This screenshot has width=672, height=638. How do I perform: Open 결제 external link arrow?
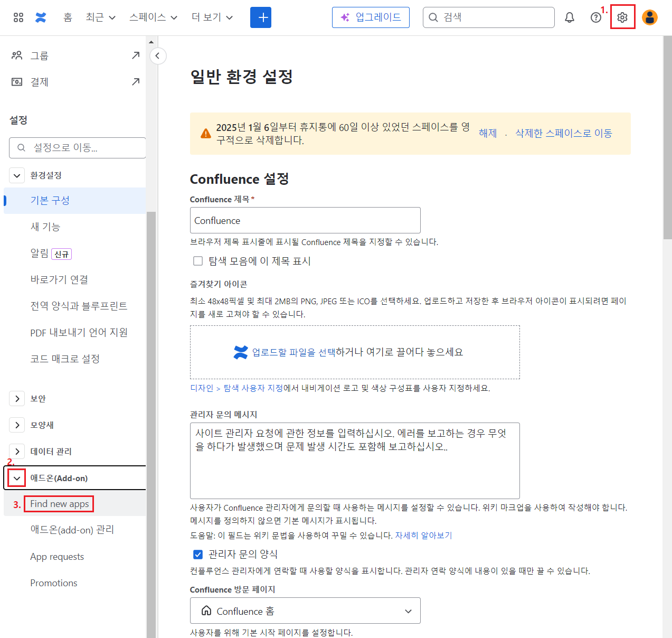pos(136,81)
